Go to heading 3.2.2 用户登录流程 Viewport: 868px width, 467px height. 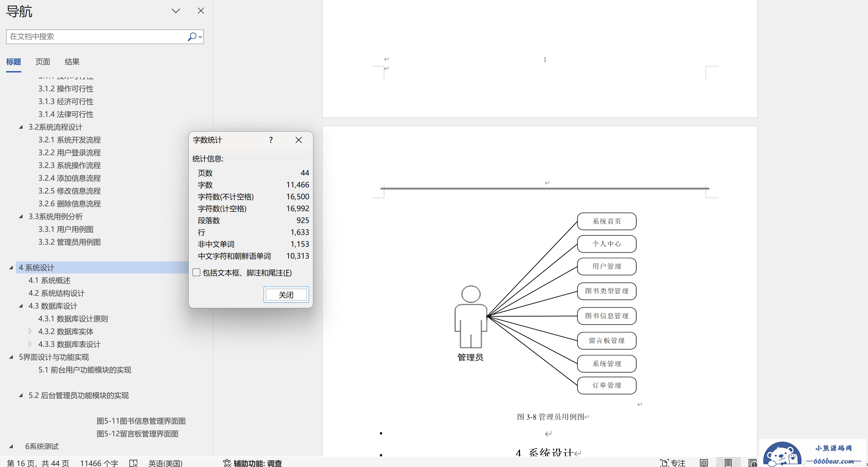pyautogui.click(x=69, y=153)
